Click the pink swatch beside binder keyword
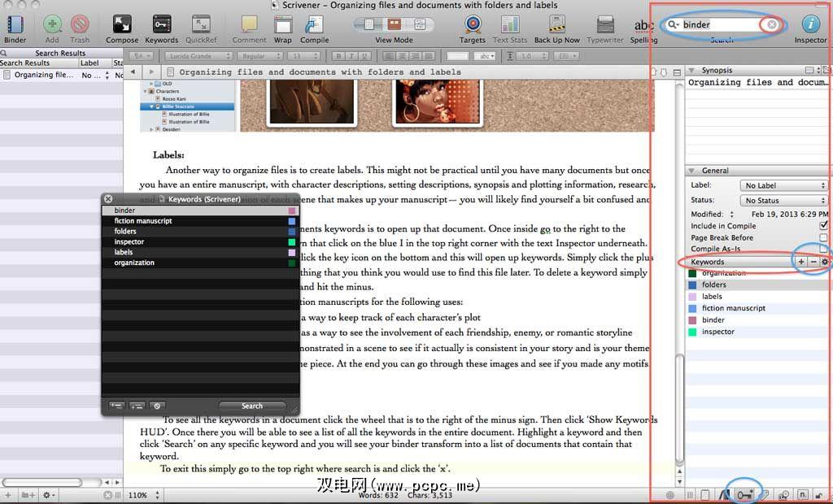This screenshot has height=504, width=833. pos(292,211)
